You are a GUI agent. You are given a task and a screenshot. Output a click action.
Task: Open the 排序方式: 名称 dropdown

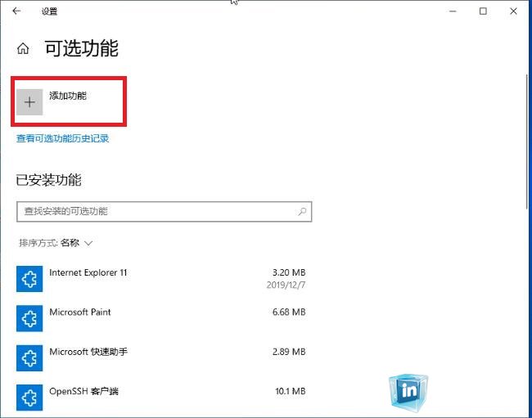coord(56,243)
